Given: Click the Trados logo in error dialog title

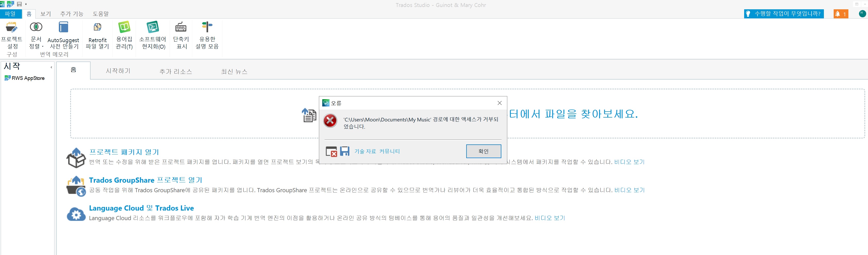Looking at the screenshot, I should tap(326, 103).
